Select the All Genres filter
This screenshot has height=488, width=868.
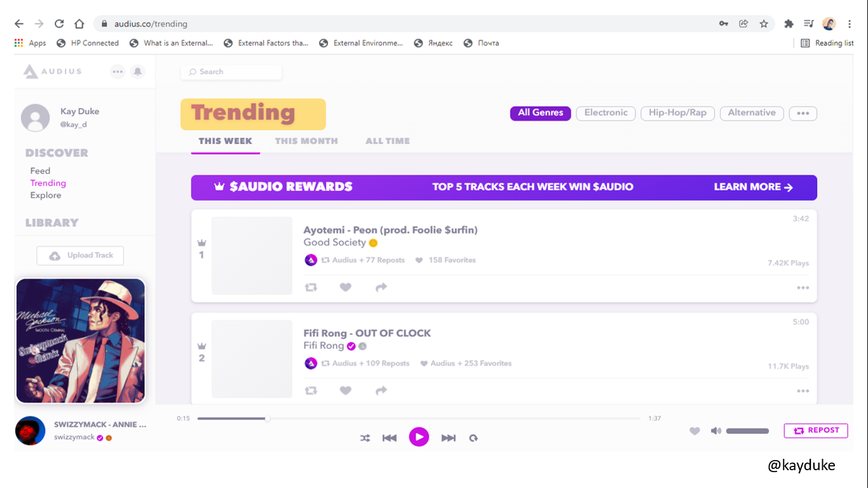[541, 113]
